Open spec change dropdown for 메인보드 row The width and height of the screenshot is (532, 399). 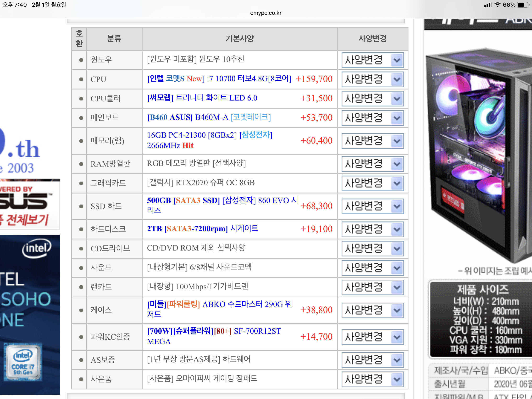(372, 118)
